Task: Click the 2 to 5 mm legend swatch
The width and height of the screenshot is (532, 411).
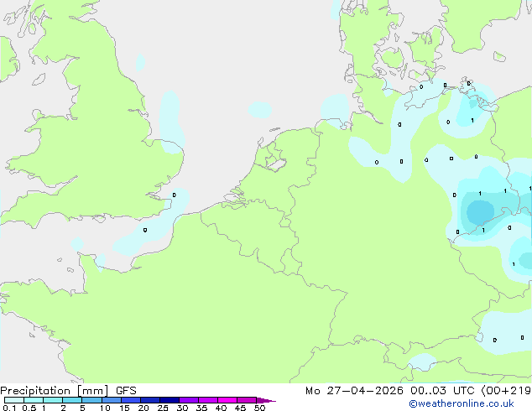Action: [x=72, y=400]
